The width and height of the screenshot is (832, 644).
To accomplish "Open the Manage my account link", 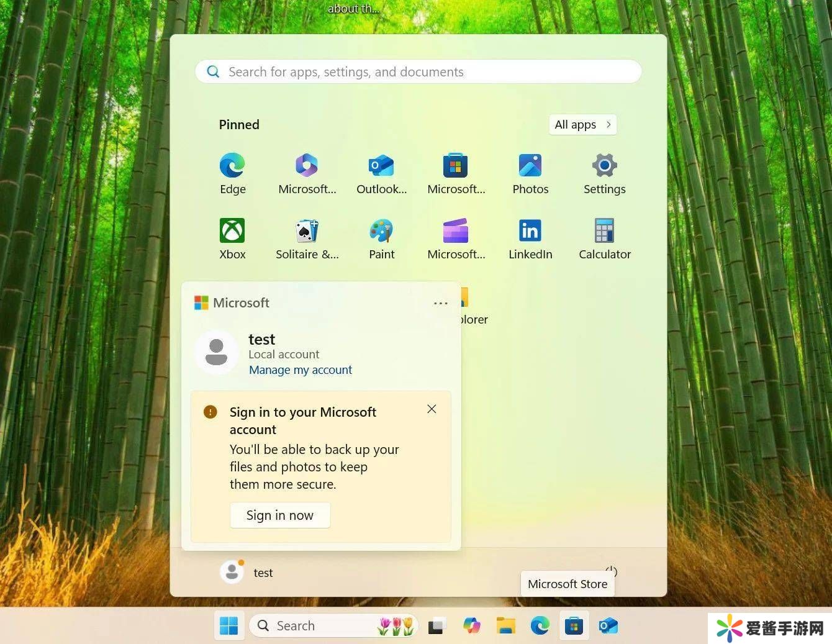I will (301, 370).
